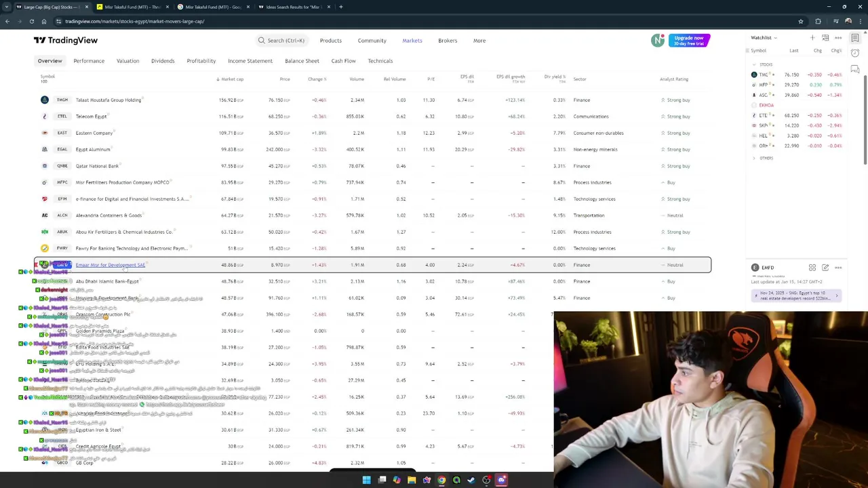Click browser back arrow
Image resolution: width=868 pixels, height=488 pixels.
click(x=7, y=21)
